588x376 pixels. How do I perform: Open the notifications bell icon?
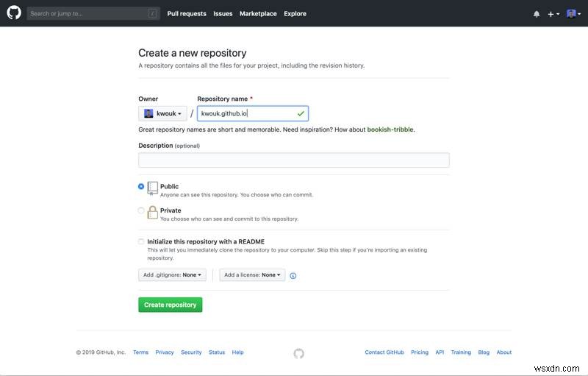[537, 14]
